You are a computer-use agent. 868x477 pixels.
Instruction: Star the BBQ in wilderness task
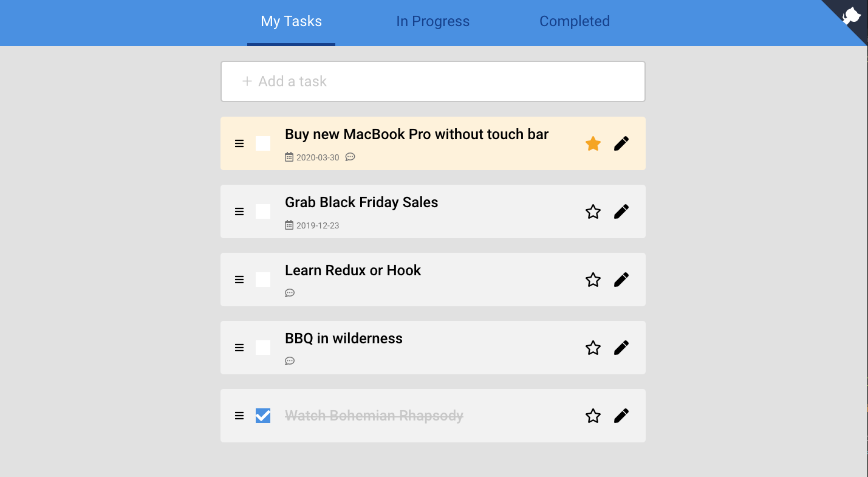click(x=593, y=348)
